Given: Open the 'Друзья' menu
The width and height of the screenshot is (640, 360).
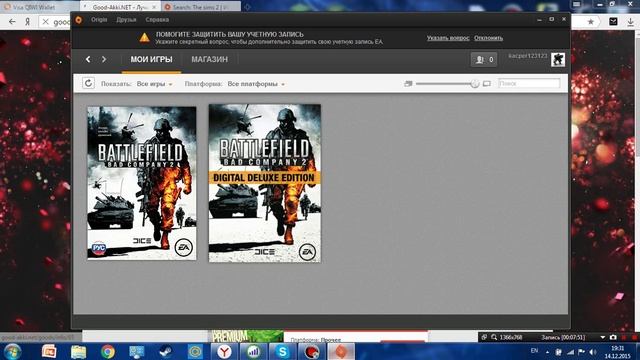Looking at the screenshot, I should 126,20.
